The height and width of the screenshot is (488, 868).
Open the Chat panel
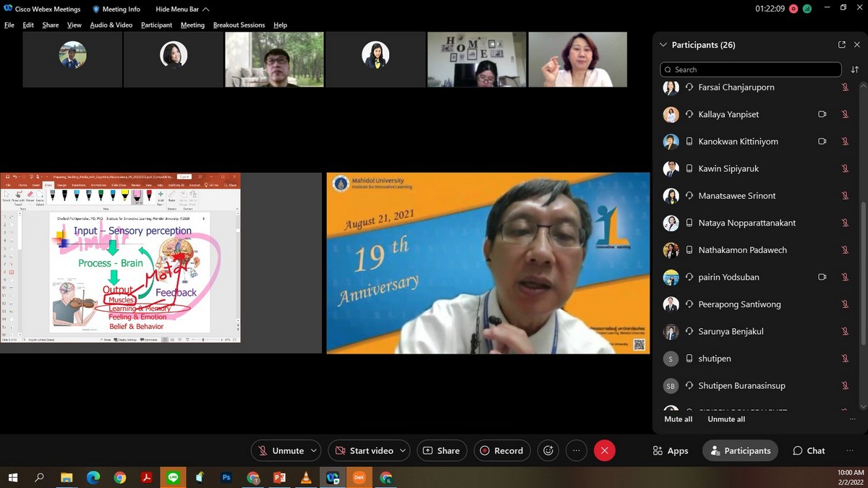(809, 450)
